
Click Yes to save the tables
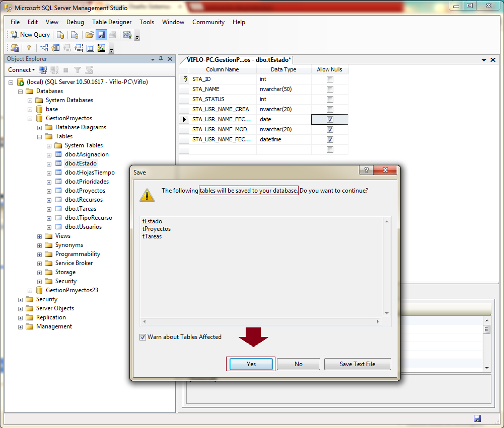[250, 364]
